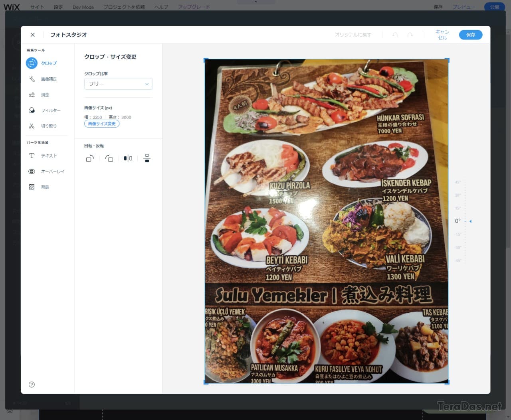
Task: Click the bottom-left crop corner handle
Action: click(206, 382)
